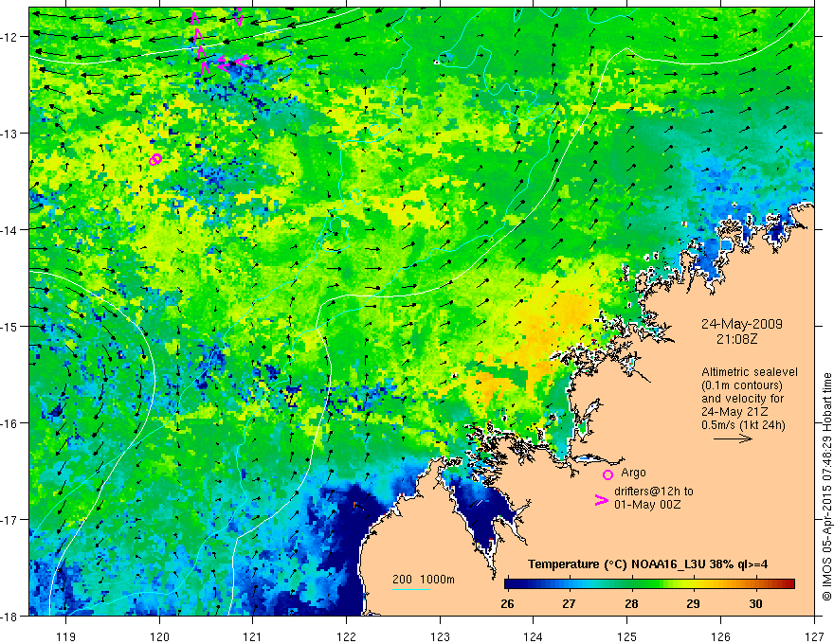Click the colorbar tick label '29'
The width and height of the screenshot is (834, 644).
point(693,603)
